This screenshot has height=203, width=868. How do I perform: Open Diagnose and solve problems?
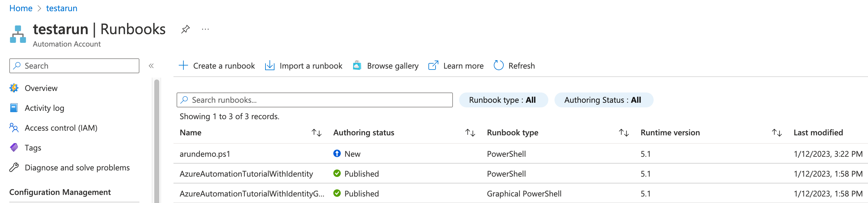click(77, 168)
